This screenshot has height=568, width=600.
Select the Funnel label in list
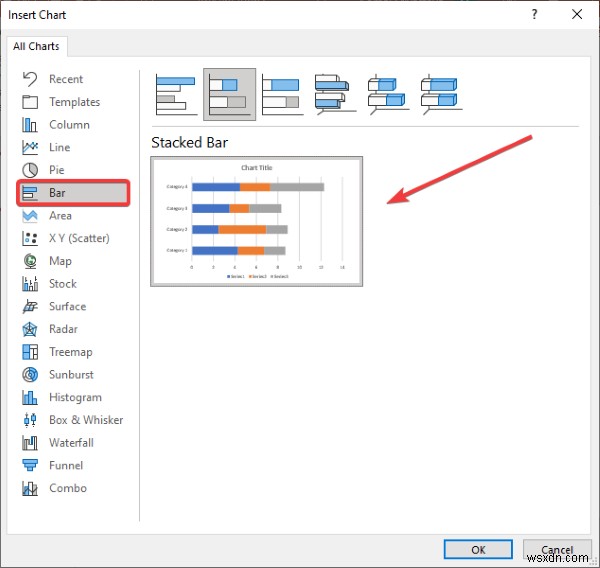coord(66,465)
